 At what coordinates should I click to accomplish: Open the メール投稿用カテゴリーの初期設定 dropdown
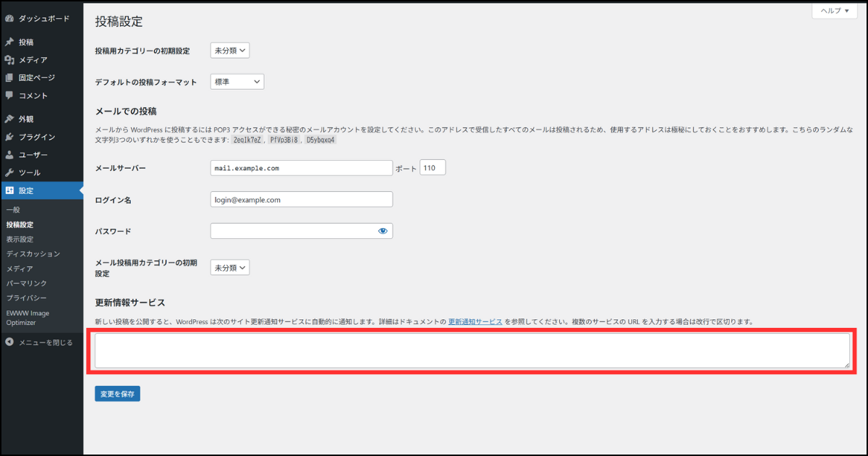click(x=230, y=268)
